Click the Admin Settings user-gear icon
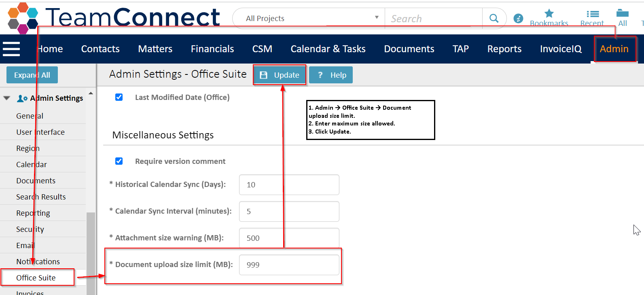This screenshot has width=644, height=295. click(x=22, y=98)
